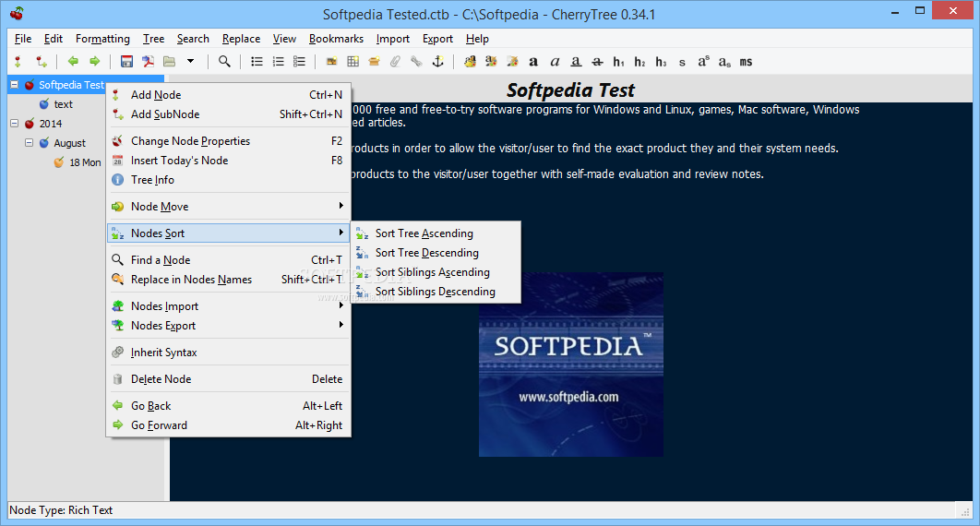Click the underline 'a' formatting icon
The width and height of the screenshot is (980, 526).
pyautogui.click(x=576, y=61)
